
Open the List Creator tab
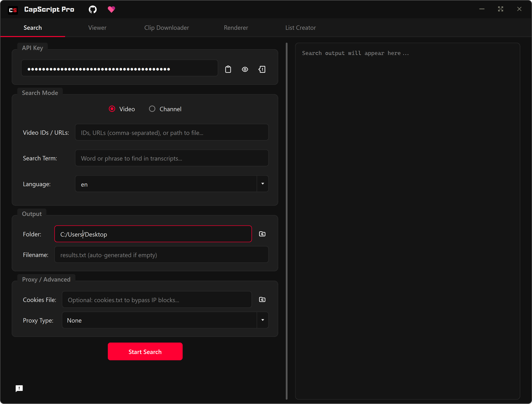(x=301, y=27)
